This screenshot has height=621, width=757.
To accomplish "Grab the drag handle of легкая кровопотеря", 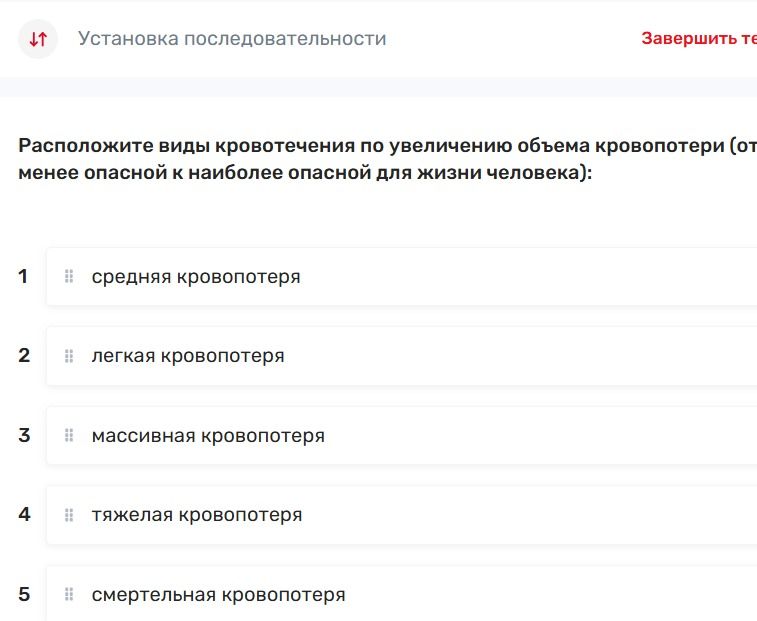I will (69, 356).
